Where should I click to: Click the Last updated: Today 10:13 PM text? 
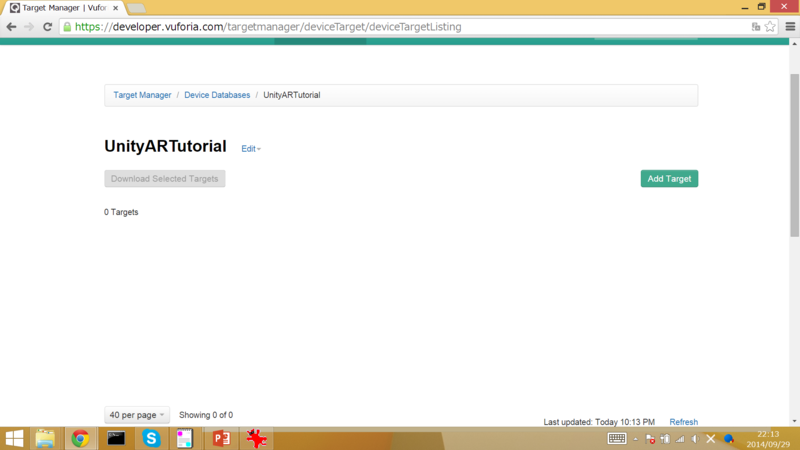(599, 422)
